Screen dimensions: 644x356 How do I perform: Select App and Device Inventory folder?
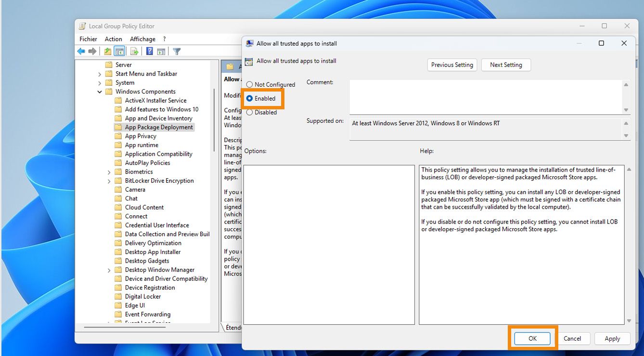pos(159,119)
